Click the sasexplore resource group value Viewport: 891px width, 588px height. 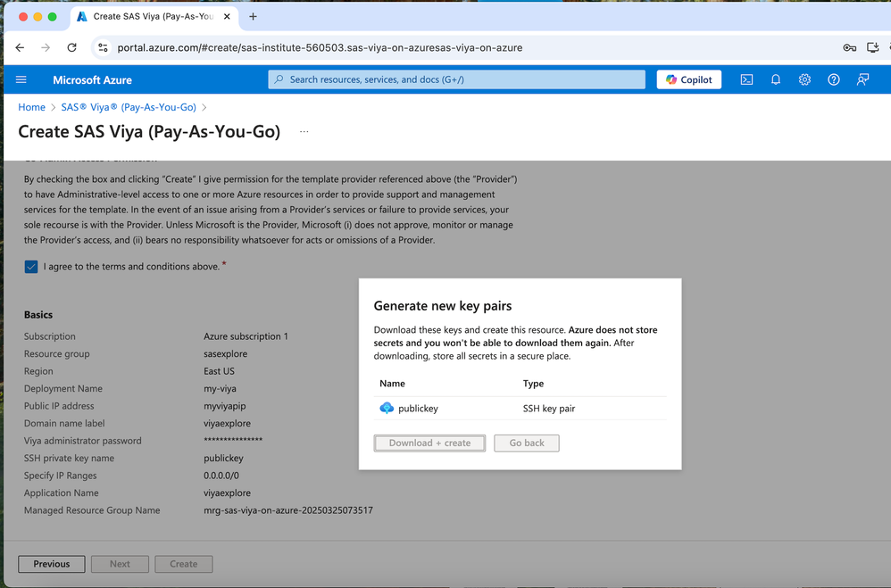click(226, 354)
